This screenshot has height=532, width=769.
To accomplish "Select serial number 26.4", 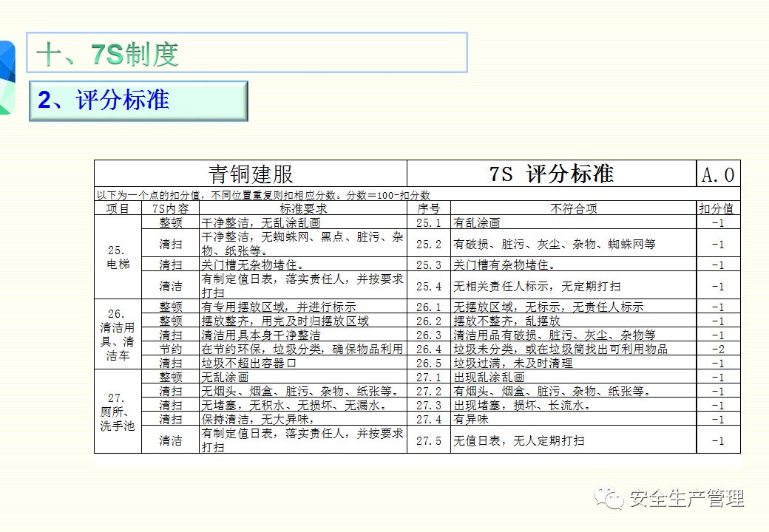I will pos(429,349).
